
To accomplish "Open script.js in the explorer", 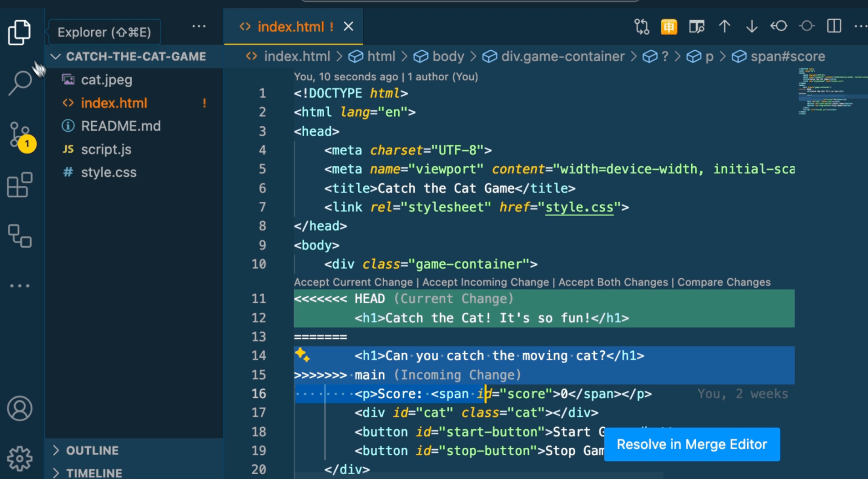I will pos(106,149).
